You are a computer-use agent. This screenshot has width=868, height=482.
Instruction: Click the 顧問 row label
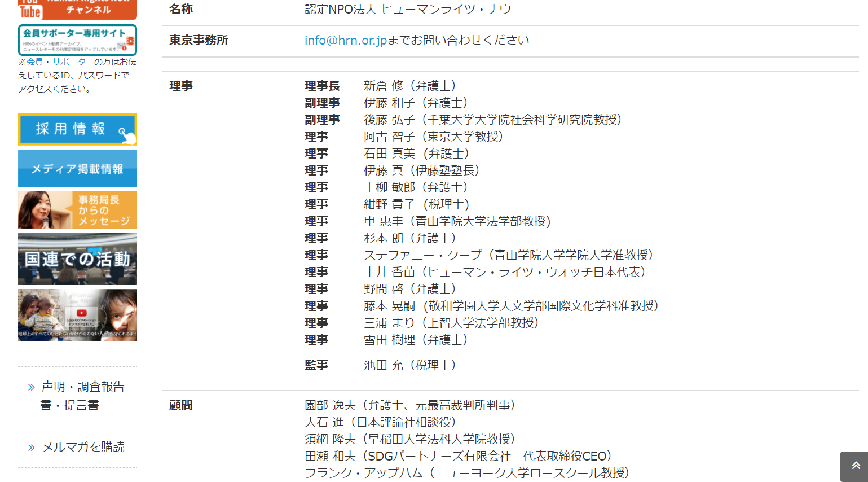pos(181,405)
